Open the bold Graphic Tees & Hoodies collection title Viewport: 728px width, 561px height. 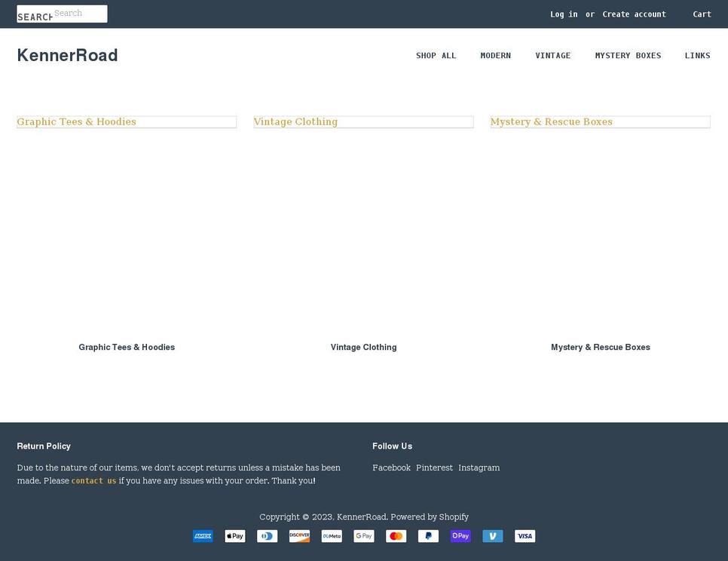click(x=127, y=348)
